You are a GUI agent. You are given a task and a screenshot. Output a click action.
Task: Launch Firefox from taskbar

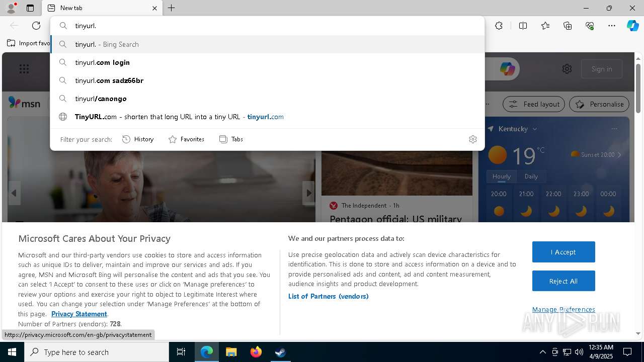[256, 352]
